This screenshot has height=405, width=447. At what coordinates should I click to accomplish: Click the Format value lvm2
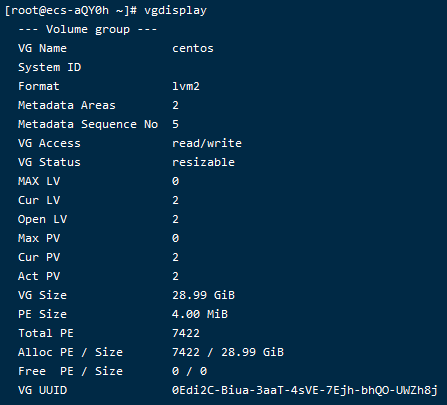coord(186,86)
